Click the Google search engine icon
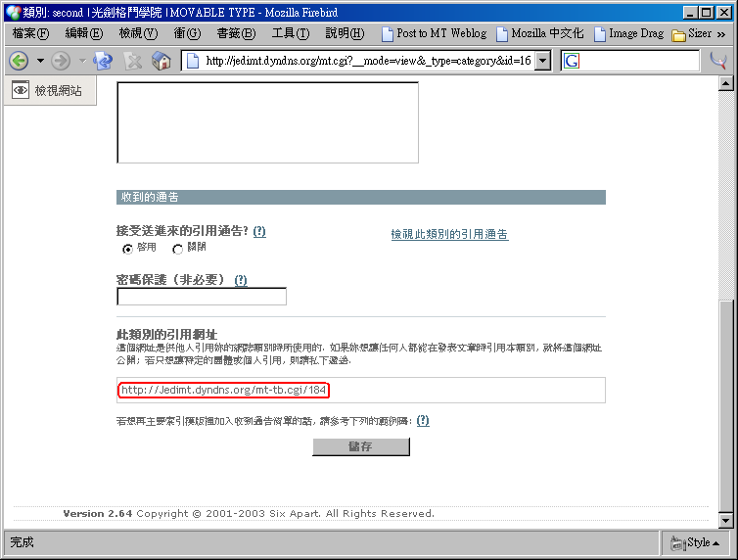 pos(572,61)
